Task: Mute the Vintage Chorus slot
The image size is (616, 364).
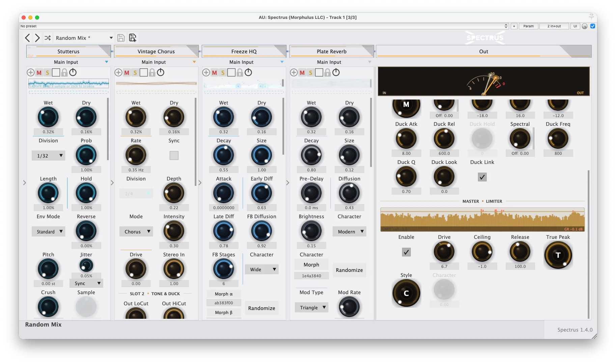Action: coord(127,73)
